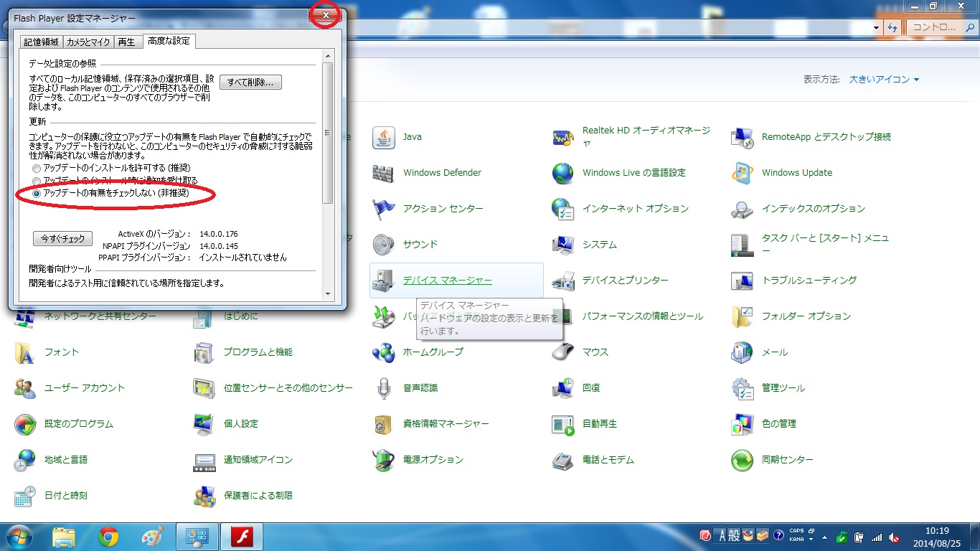Click すべて削除... button

click(250, 82)
